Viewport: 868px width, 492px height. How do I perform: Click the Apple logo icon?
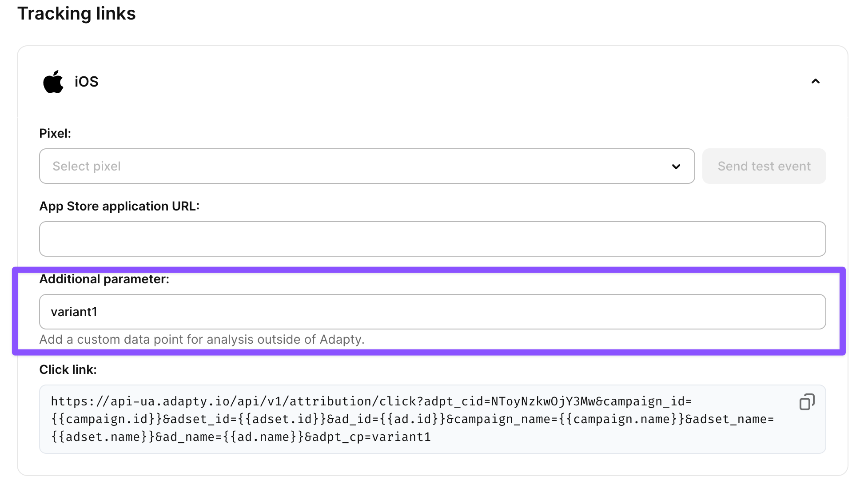(x=53, y=82)
